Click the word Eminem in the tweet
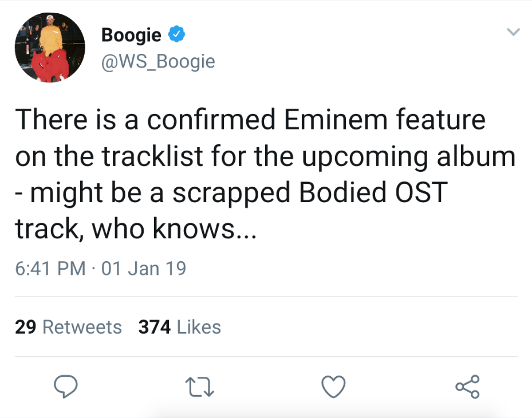 point(336,120)
